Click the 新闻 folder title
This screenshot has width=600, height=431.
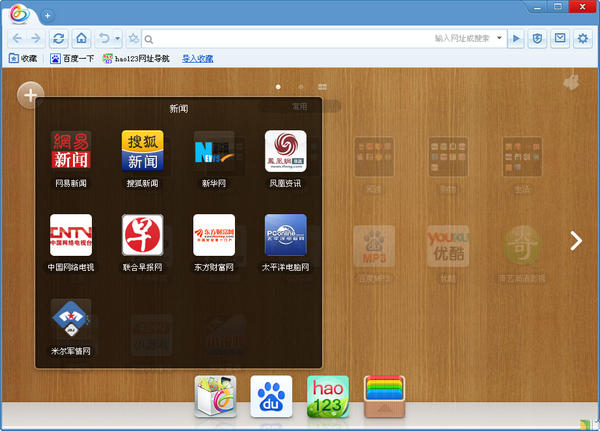click(x=179, y=109)
